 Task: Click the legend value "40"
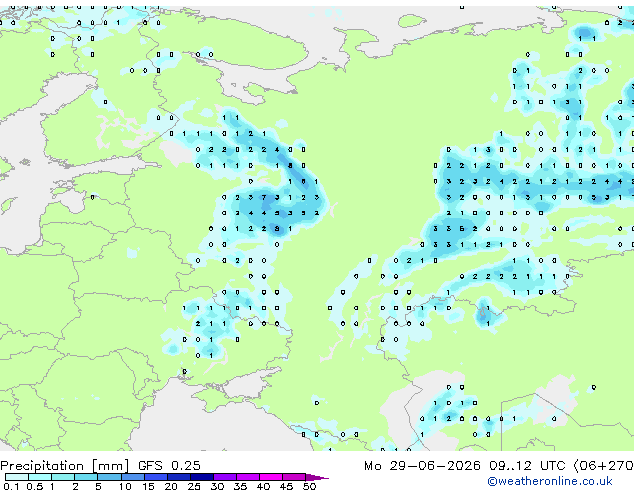pos(263,486)
